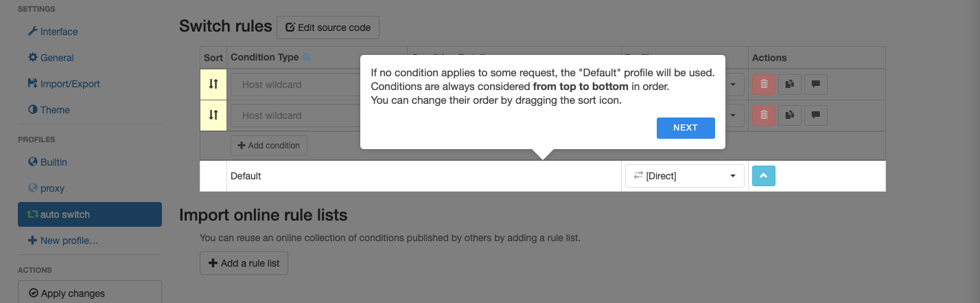Image resolution: width=980 pixels, height=303 pixels.
Task: Open second rule's Host wildcard dropdown
Action: [295, 115]
